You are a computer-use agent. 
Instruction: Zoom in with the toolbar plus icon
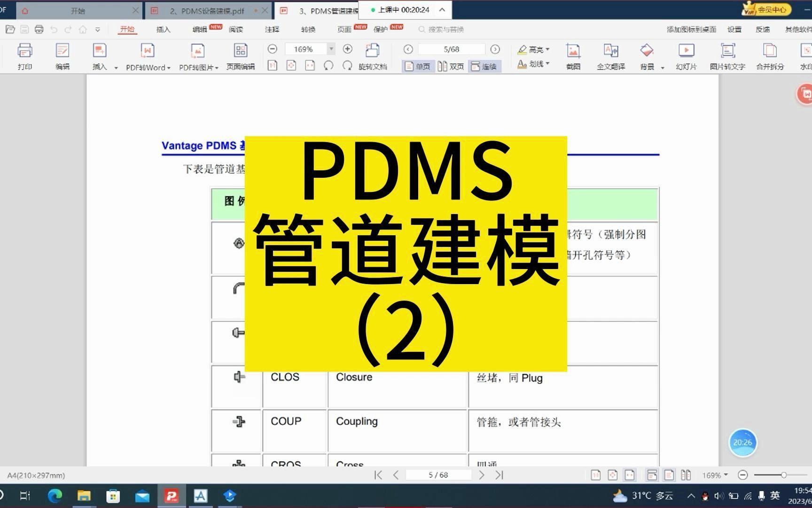pyautogui.click(x=348, y=49)
